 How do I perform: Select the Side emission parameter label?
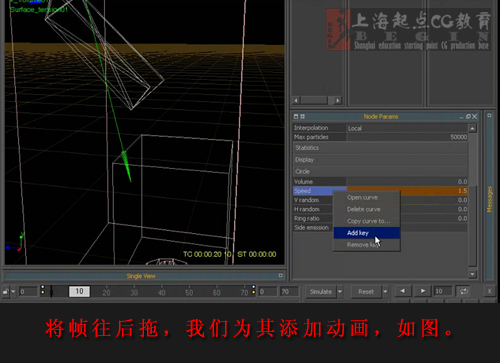pos(311,227)
